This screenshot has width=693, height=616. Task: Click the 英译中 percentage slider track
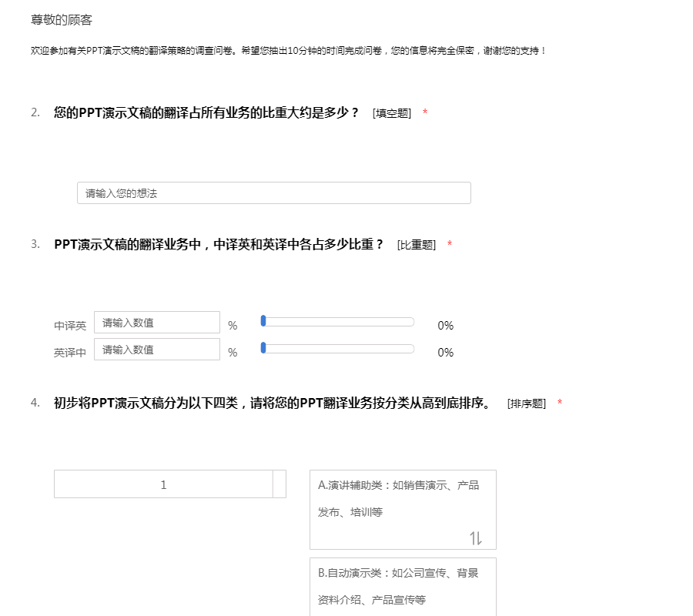pos(339,349)
